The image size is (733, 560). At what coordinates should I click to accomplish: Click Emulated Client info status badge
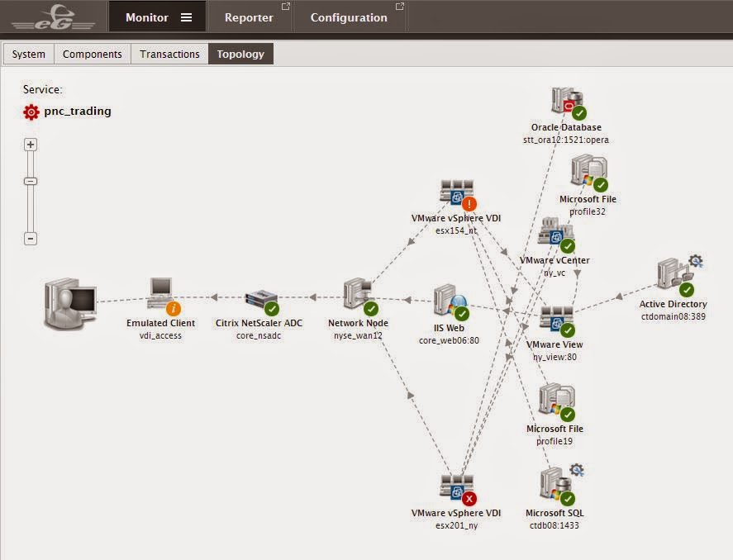click(174, 309)
